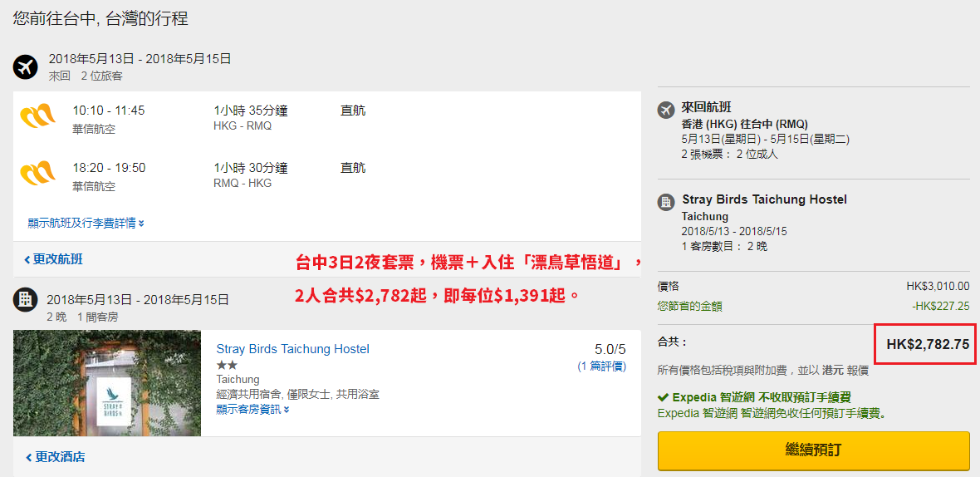Click the RMQ - HKG route text
This screenshot has width=980, height=477.
tap(243, 183)
